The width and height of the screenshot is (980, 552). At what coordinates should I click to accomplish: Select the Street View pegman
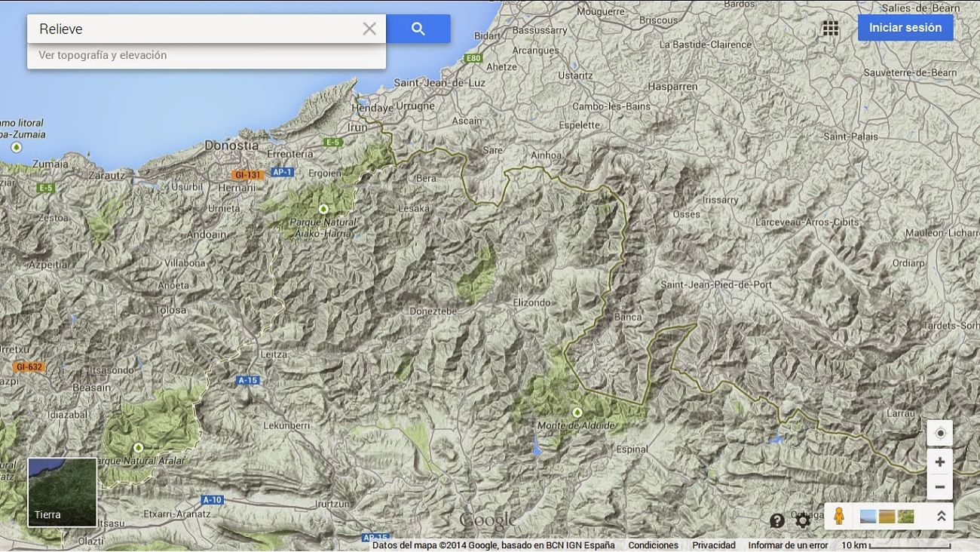(x=839, y=517)
